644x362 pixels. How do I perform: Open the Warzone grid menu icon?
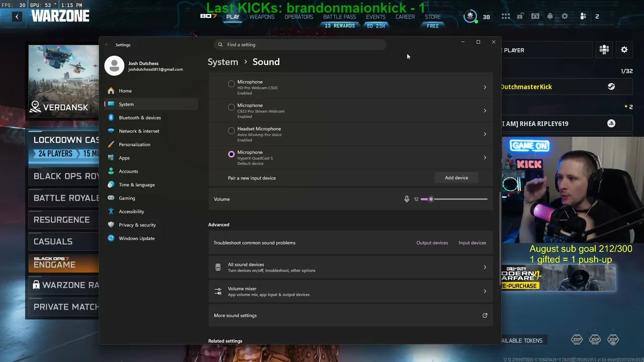506,17
